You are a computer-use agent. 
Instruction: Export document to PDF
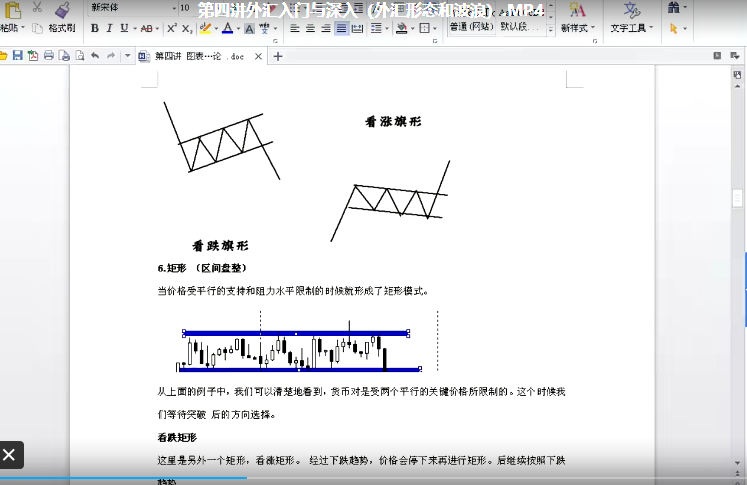pos(33,56)
